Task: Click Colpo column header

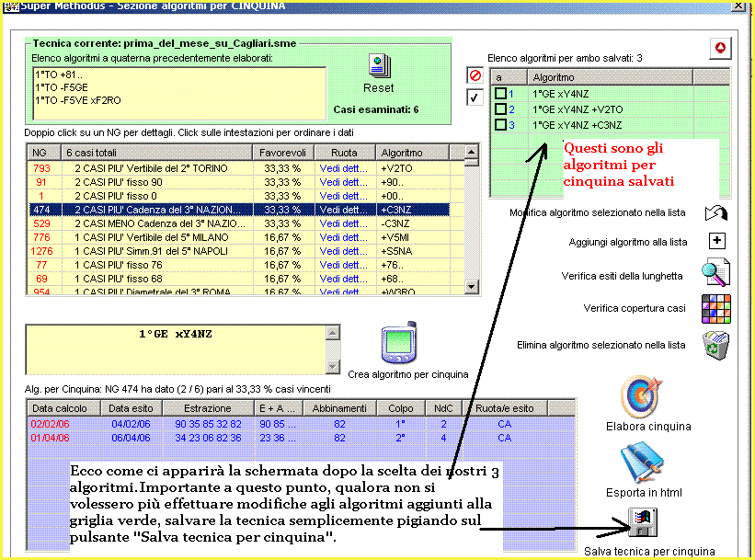Action: click(401, 408)
